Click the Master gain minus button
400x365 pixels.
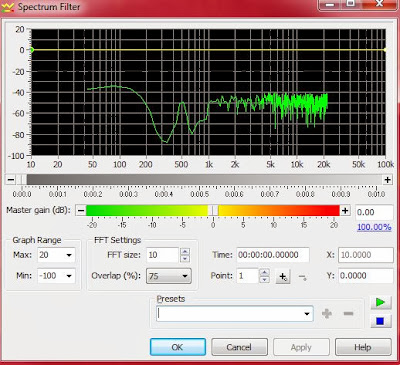click(81, 211)
